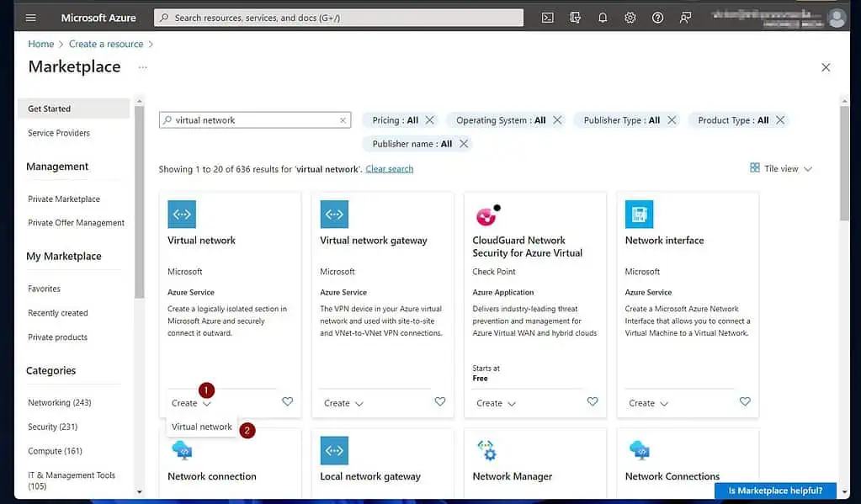Open the Azure help icon
861x504 pixels.
coord(657,17)
